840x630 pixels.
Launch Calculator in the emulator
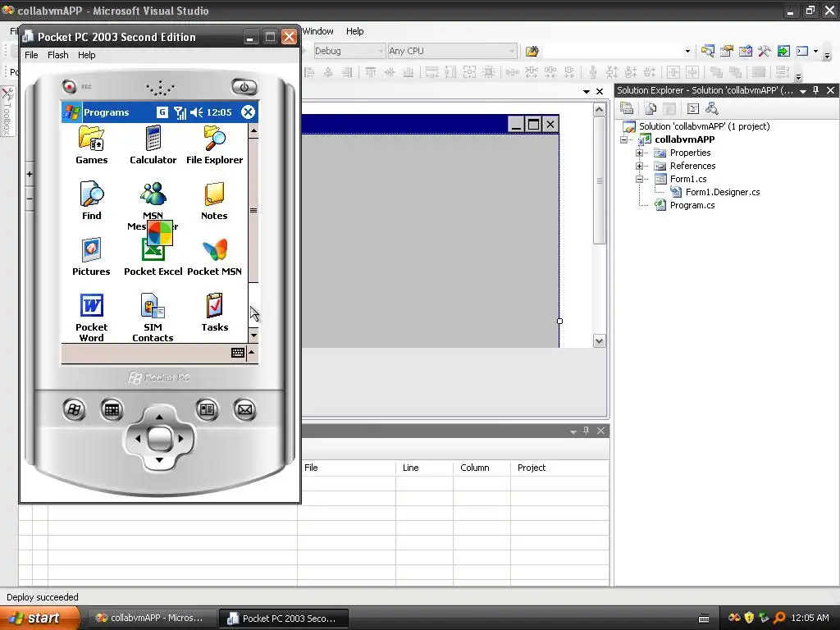153,144
